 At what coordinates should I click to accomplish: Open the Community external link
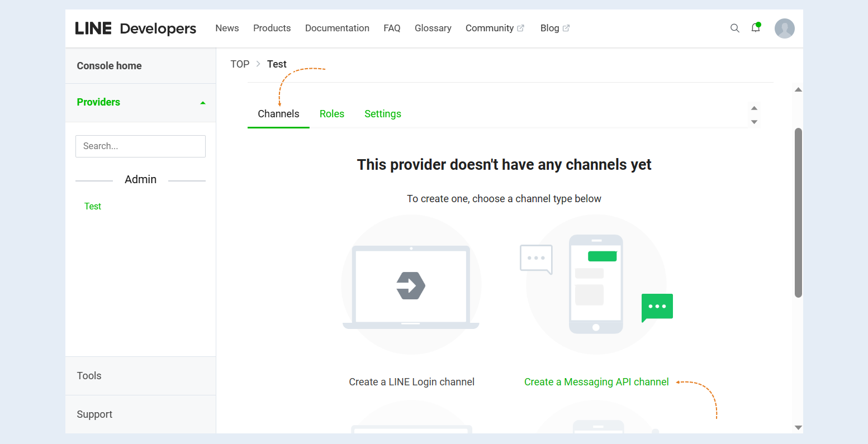(x=495, y=28)
